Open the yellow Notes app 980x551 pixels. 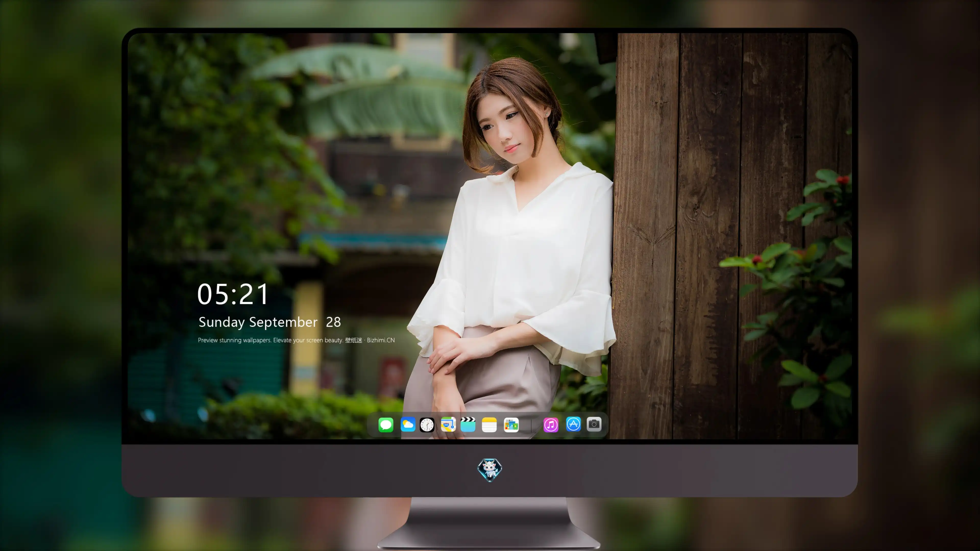(x=489, y=425)
